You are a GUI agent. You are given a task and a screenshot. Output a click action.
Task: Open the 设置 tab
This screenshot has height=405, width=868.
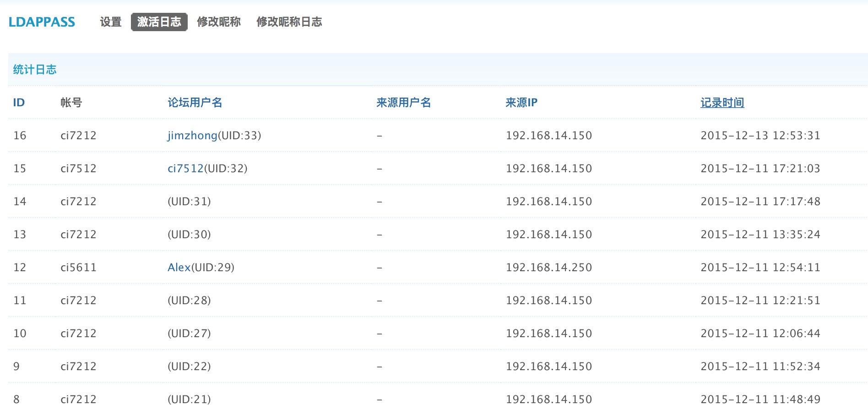click(111, 22)
